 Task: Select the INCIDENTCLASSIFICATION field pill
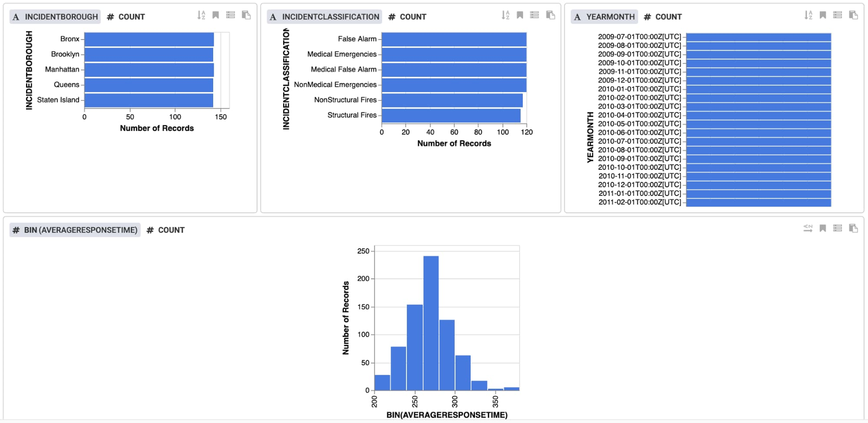click(325, 17)
